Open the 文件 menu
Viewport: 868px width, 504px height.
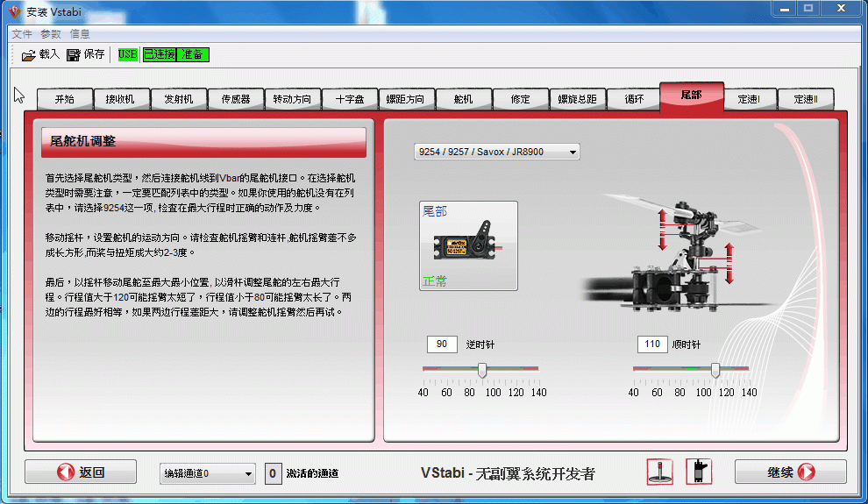tap(22, 34)
